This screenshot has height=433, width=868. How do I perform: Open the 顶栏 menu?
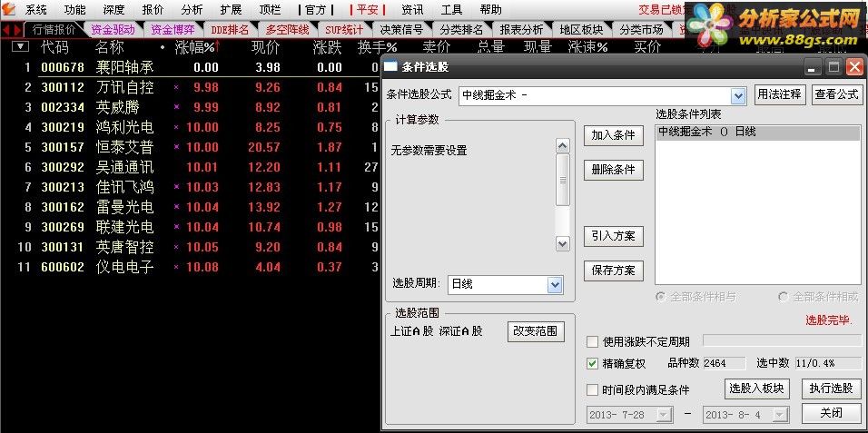tap(271, 9)
